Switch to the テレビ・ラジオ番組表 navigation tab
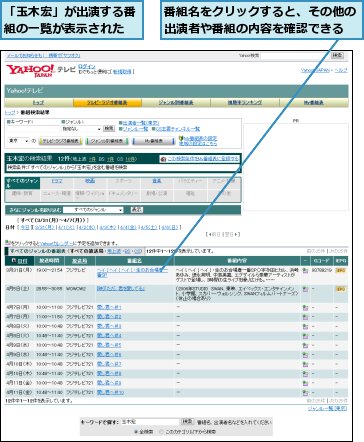The image size is (364, 442). (x=107, y=103)
